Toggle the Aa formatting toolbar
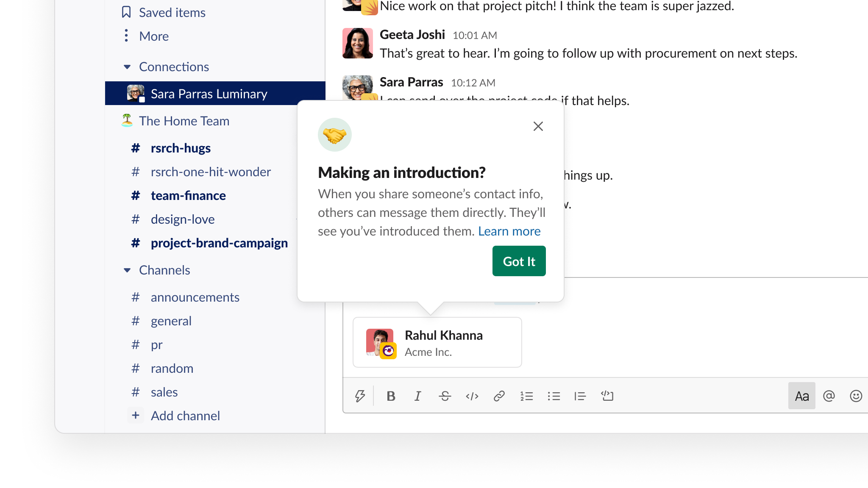Screen dimensions: 868x488 [x=802, y=396]
